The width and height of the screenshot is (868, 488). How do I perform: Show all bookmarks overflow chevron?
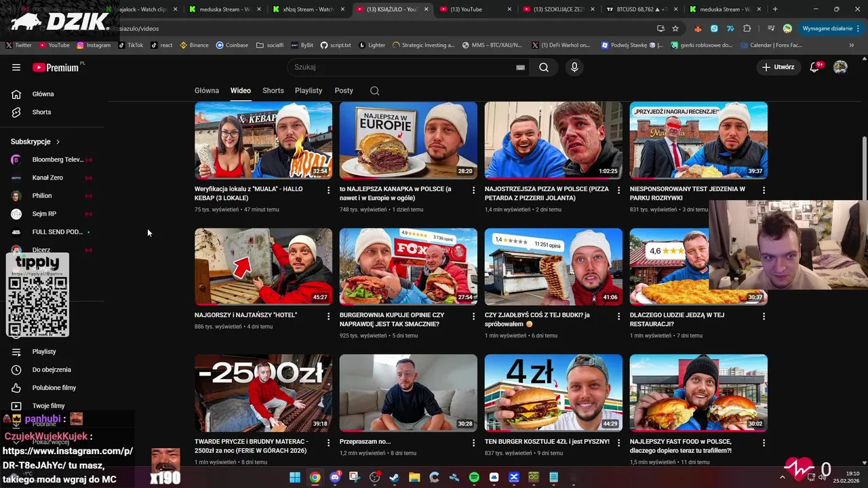coord(852,45)
